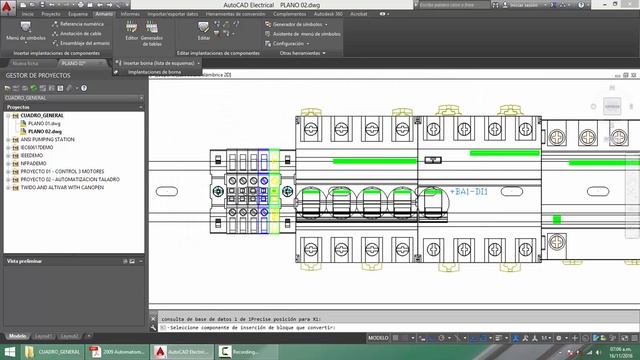Select Implantaciones de borna menu entry
The image size is (640, 360).
(154, 72)
